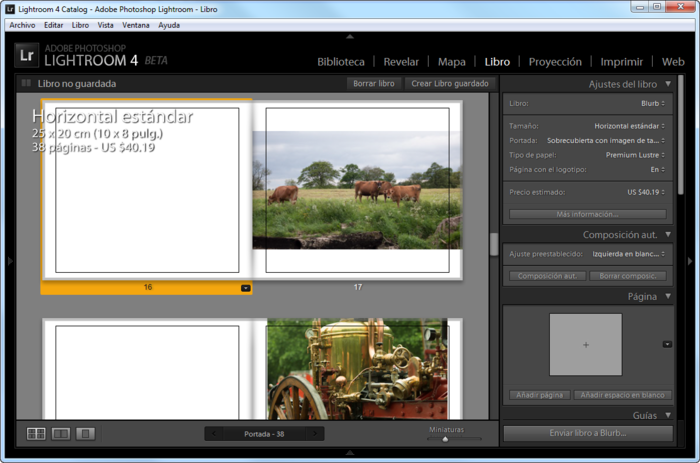Open page 16 layout options arrow
The image size is (700, 463).
click(x=246, y=288)
